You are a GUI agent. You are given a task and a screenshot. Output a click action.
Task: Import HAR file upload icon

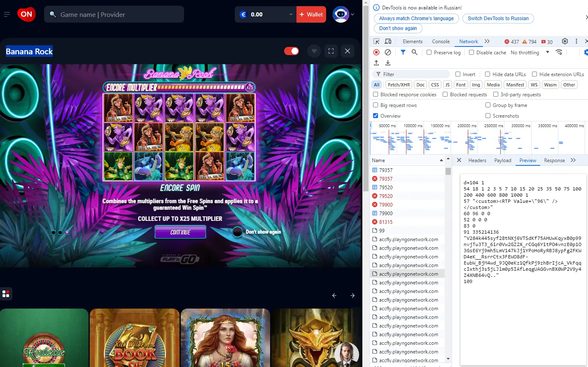click(376, 63)
